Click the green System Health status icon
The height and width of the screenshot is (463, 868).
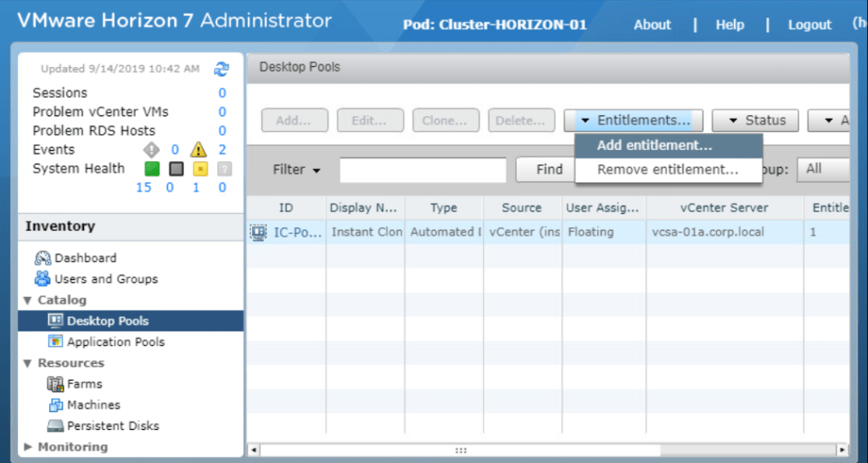(152, 169)
